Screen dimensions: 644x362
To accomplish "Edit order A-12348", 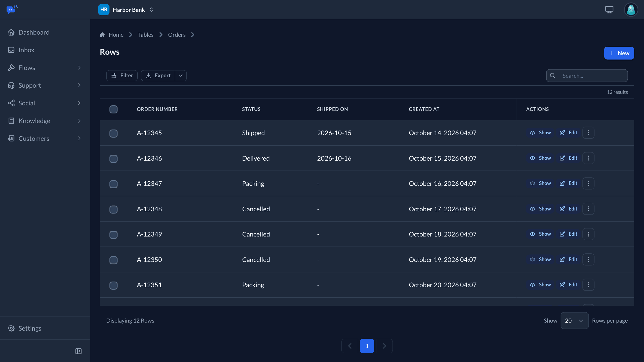I will click(568, 209).
